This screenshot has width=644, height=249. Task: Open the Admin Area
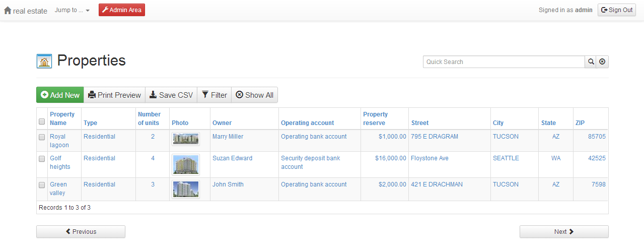(122, 10)
